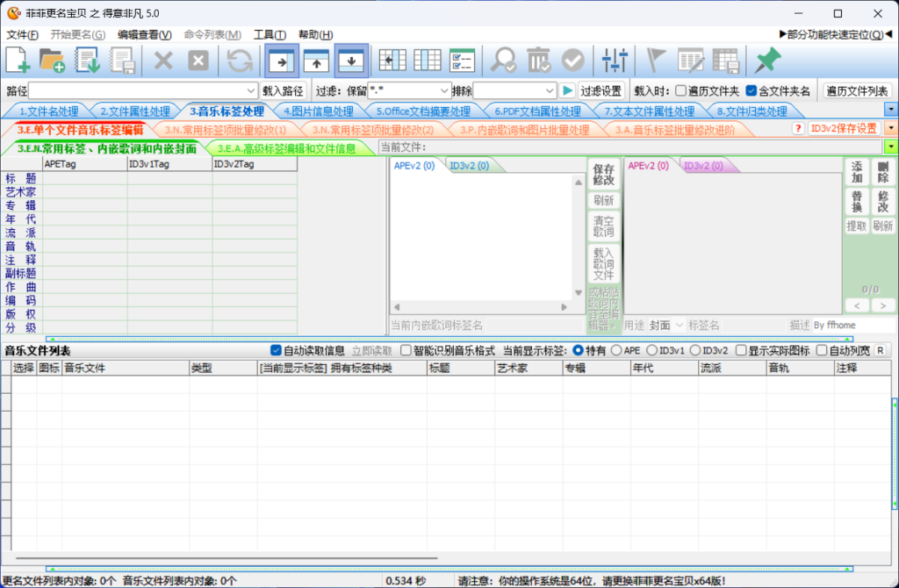Open the 工具(T) menu

pos(269,34)
